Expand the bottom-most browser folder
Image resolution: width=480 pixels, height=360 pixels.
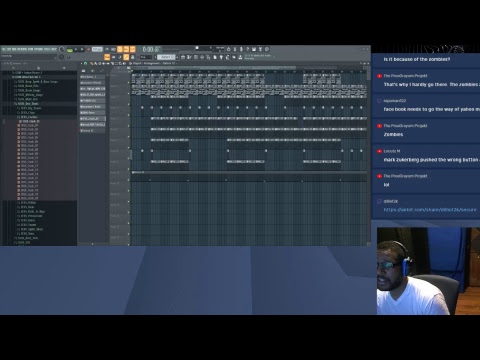[x=23, y=242]
